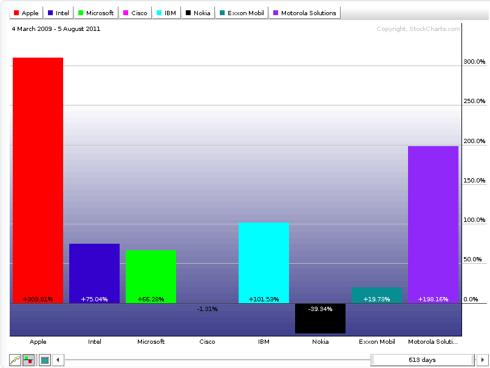Click the 250.0% y-axis label

[x=474, y=101]
